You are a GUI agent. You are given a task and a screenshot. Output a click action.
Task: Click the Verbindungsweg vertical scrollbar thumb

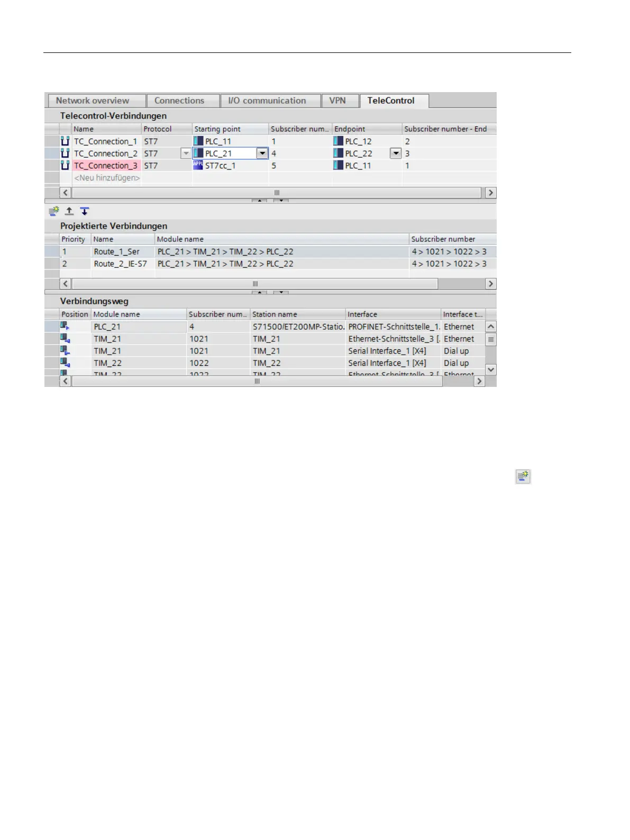[491, 339]
